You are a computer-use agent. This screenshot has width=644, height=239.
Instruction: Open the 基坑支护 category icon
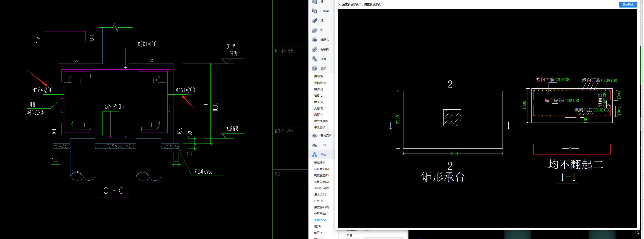coord(315,136)
